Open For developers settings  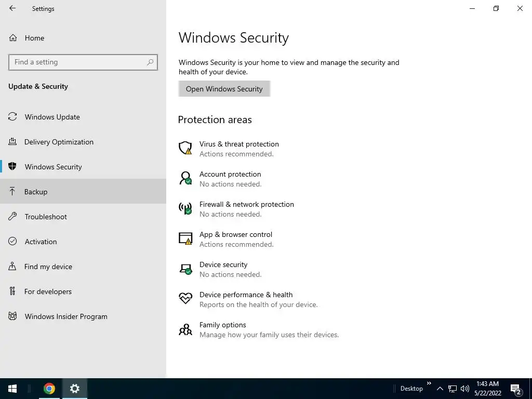pos(83,291)
